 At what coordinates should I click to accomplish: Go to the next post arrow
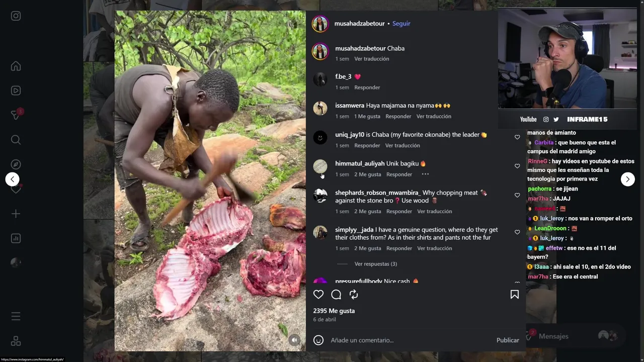point(627,179)
